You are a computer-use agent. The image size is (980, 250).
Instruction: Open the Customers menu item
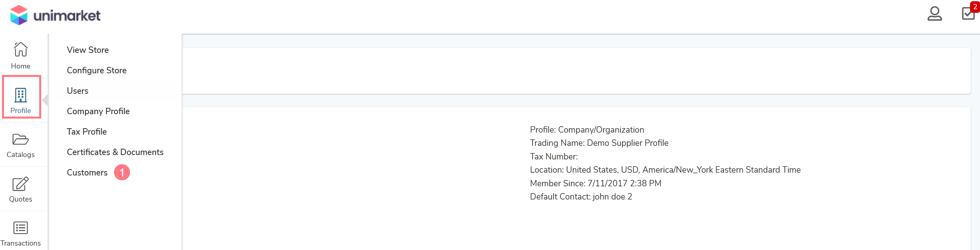tap(87, 172)
